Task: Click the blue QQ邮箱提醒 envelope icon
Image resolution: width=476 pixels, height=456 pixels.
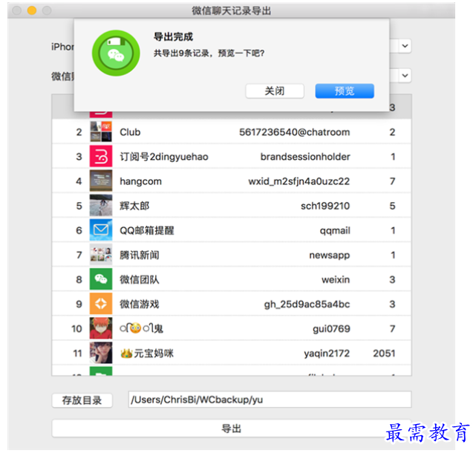Action: [x=101, y=230]
